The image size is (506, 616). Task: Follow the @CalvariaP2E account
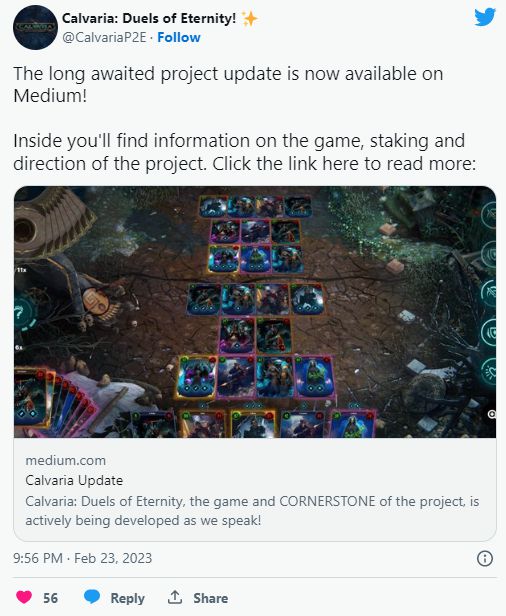(x=179, y=37)
